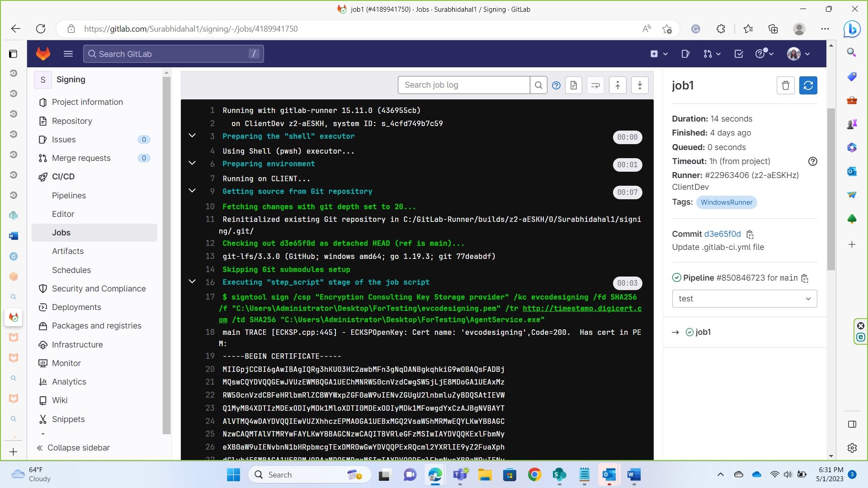Click the erase job log trash icon
This screenshot has width=868, height=488.
(785, 85)
